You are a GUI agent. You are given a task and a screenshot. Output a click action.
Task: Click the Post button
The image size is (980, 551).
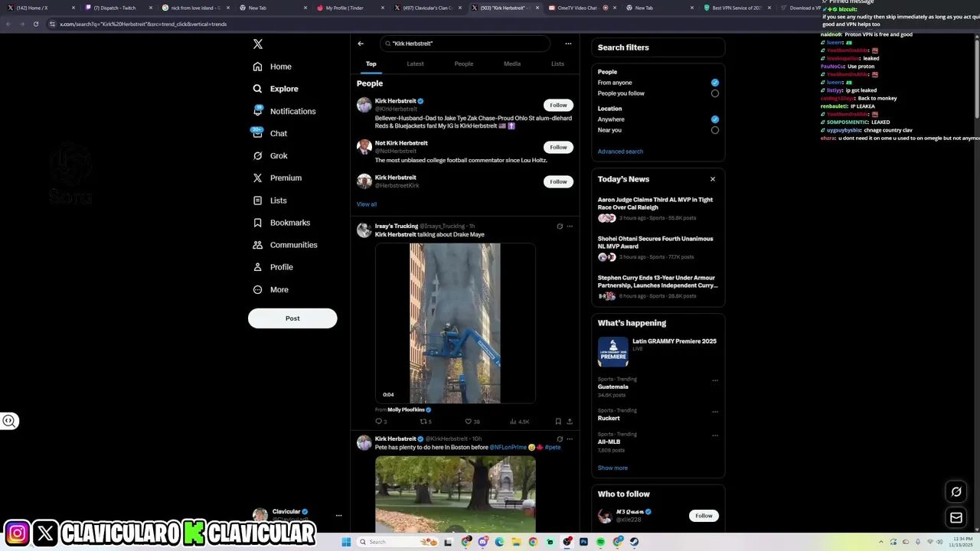pyautogui.click(x=292, y=318)
